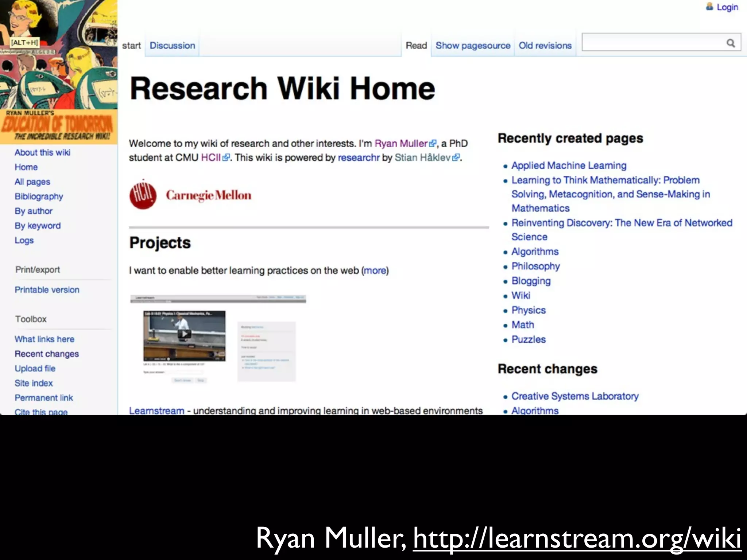The width and height of the screenshot is (747, 560).
Task: Click the Toolbox section heading
Action: pyautogui.click(x=31, y=319)
